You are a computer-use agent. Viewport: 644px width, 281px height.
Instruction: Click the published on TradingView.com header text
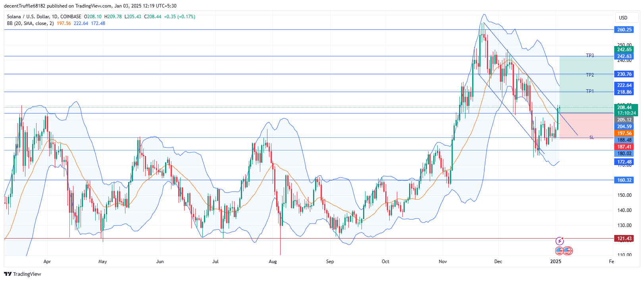tap(79, 6)
